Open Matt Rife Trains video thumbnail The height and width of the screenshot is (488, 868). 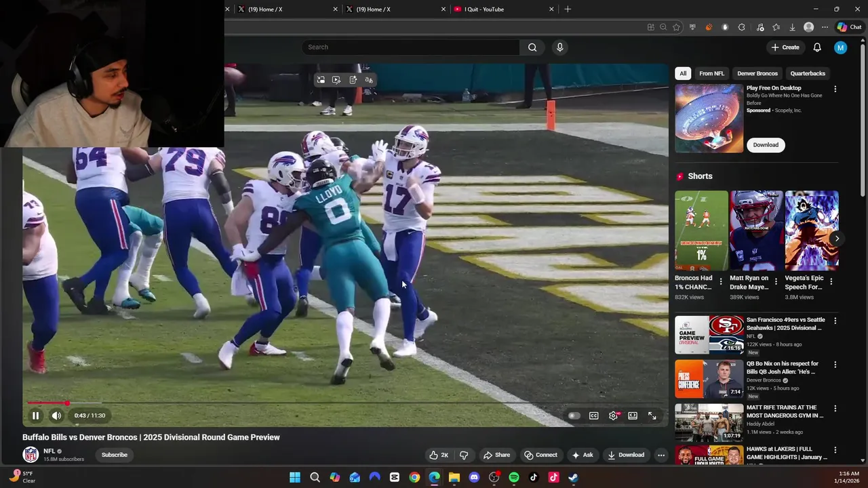pyautogui.click(x=709, y=423)
